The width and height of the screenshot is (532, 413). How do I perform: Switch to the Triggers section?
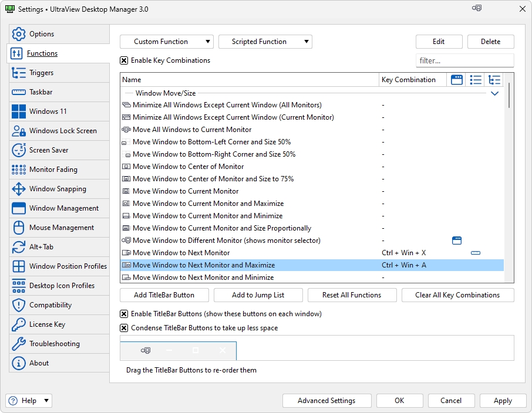pos(41,73)
